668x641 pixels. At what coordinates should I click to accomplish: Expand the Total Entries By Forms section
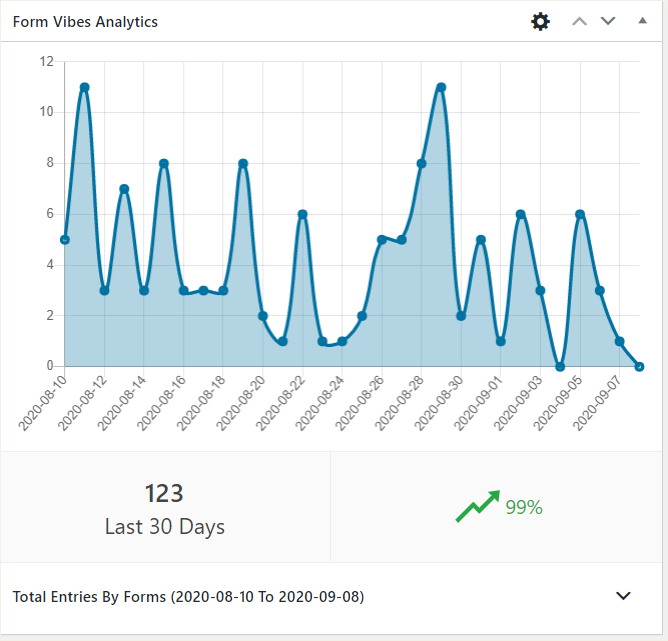tap(623, 596)
